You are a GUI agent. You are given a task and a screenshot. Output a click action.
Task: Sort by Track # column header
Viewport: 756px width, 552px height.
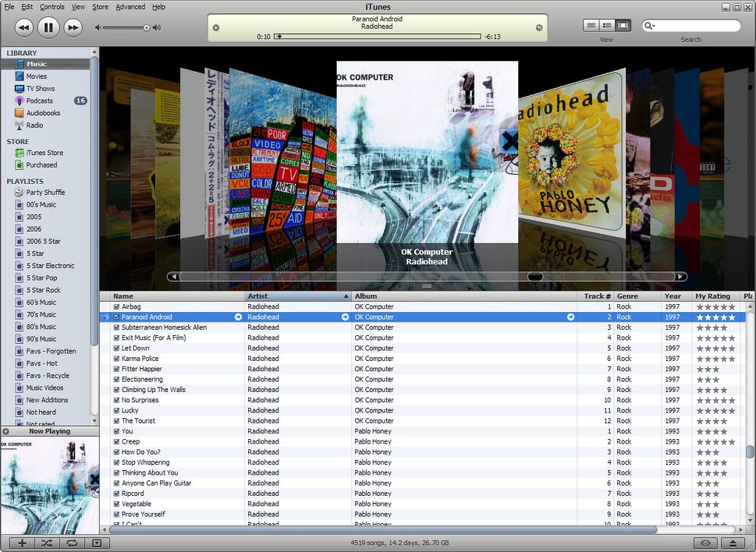point(596,296)
